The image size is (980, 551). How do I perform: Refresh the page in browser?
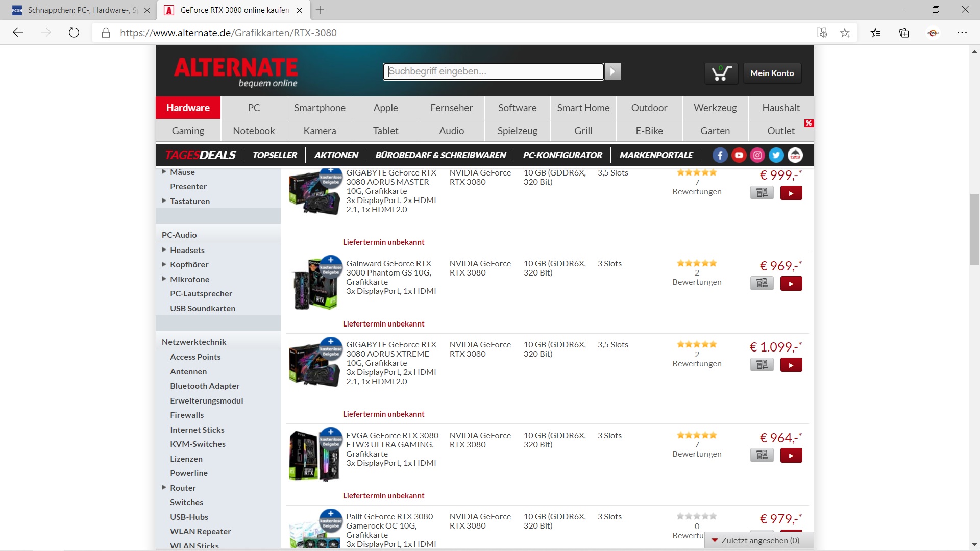[74, 33]
